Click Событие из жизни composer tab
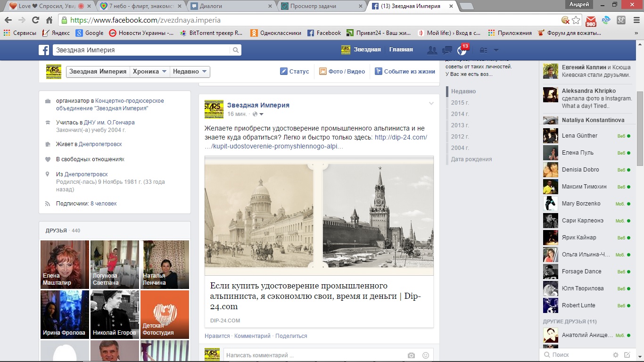 click(405, 72)
